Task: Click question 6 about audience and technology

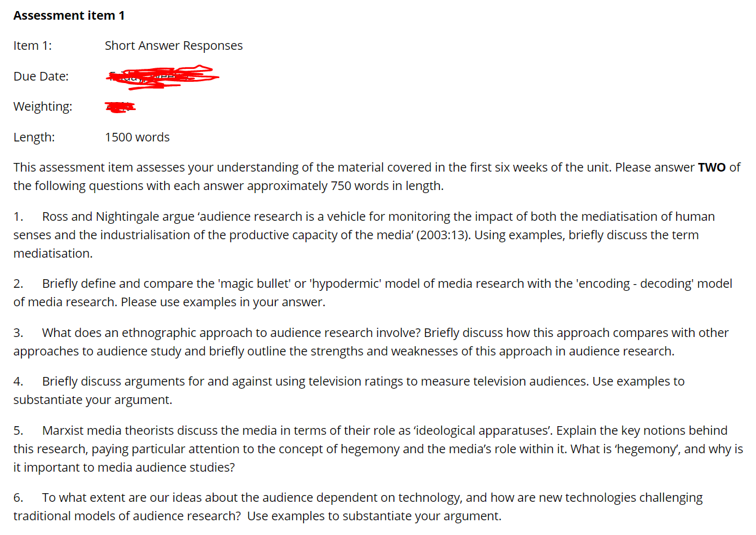Action: 358,507
